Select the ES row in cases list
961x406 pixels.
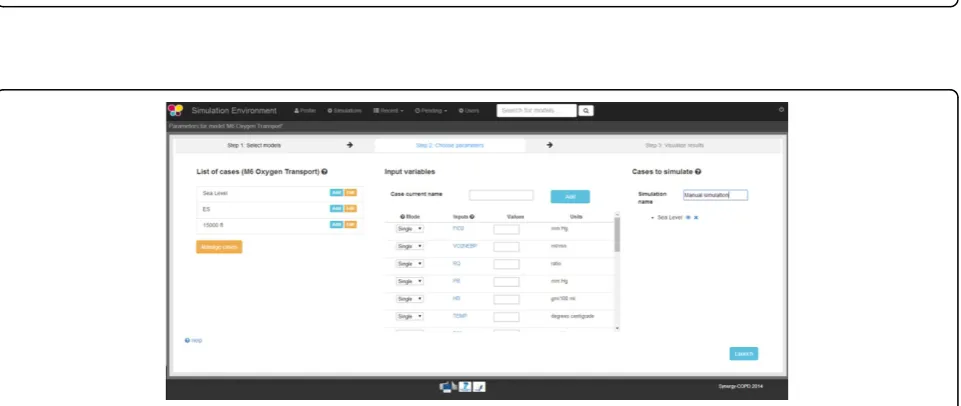(280, 209)
